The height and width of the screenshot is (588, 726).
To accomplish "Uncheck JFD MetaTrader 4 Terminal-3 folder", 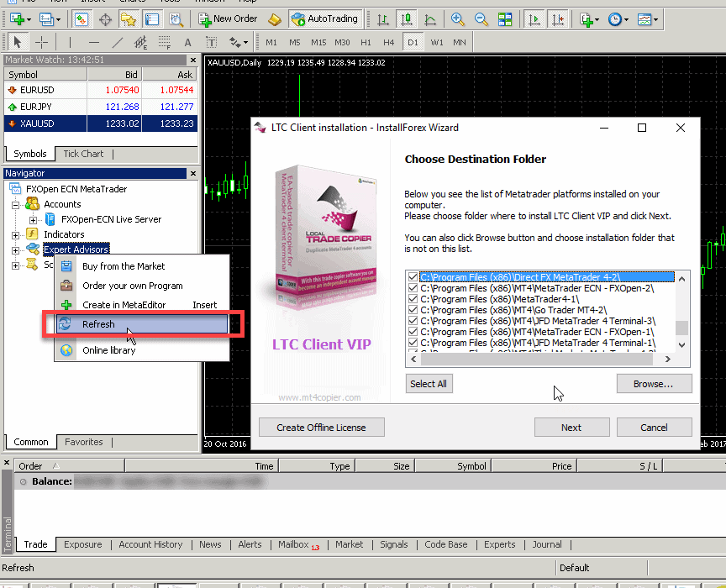I will tap(413, 321).
